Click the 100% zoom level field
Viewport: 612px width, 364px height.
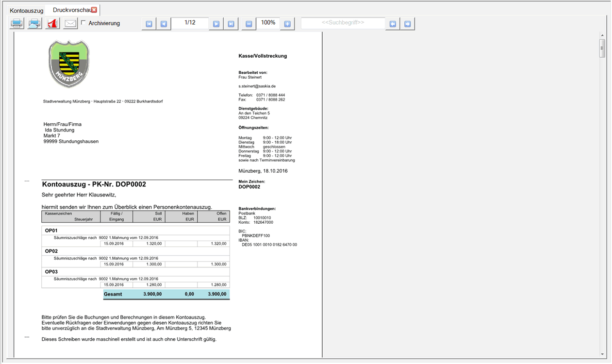coord(268,23)
